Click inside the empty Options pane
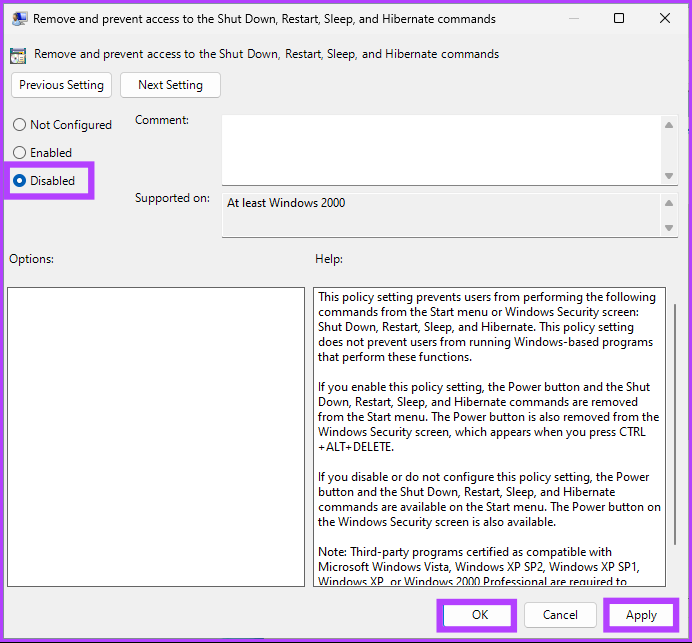The width and height of the screenshot is (692, 643). [155, 437]
